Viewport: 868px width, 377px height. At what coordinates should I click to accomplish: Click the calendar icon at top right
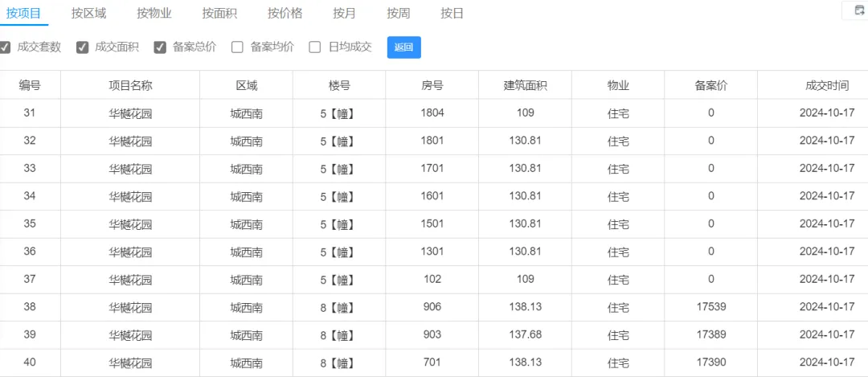coord(859,10)
